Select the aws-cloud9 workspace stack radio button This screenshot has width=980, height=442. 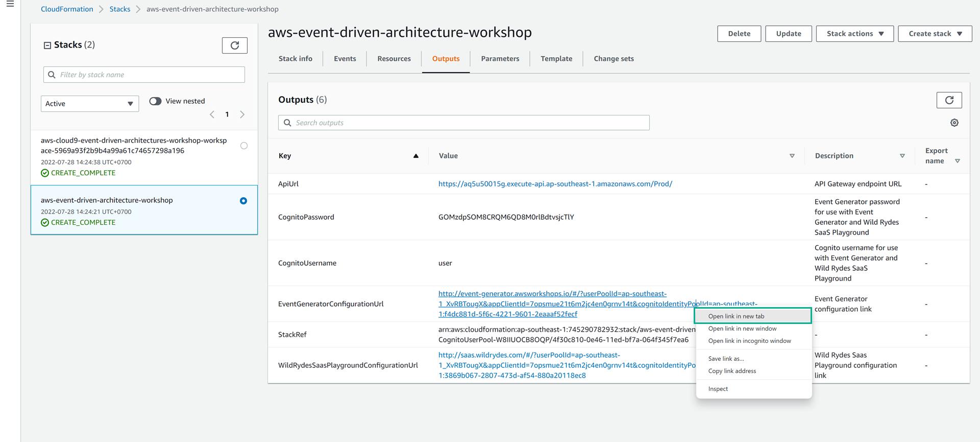(x=244, y=146)
